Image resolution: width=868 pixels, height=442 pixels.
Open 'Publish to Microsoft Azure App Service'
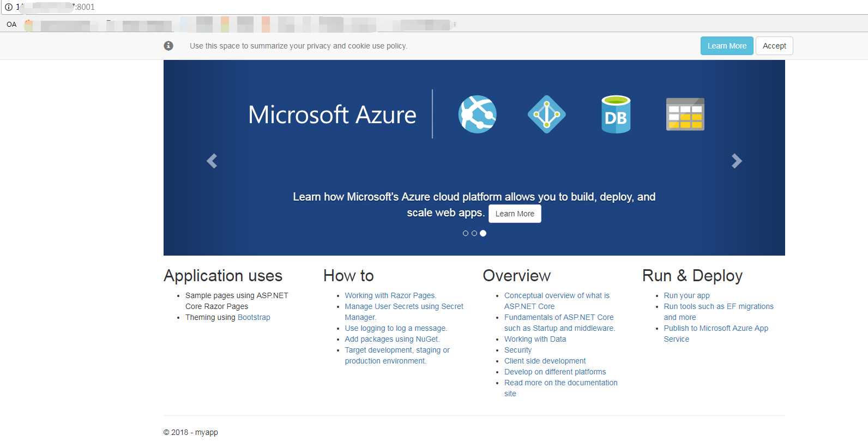[716, 334]
